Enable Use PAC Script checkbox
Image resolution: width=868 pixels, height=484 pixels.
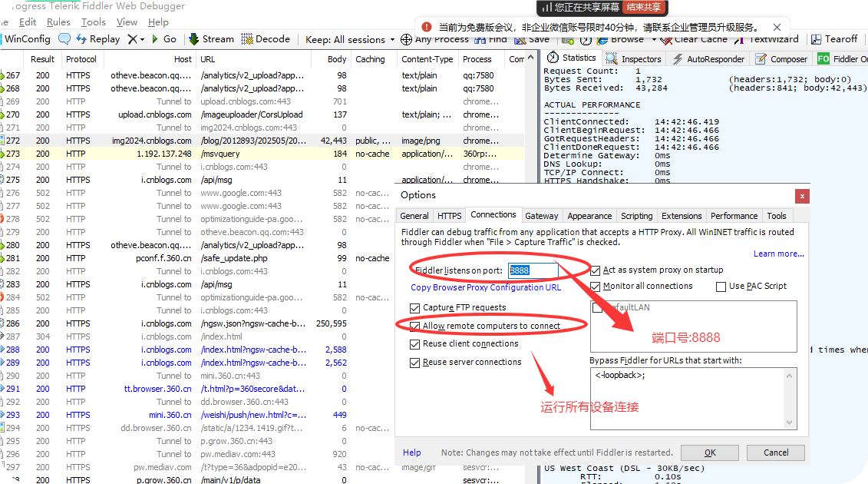721,287
